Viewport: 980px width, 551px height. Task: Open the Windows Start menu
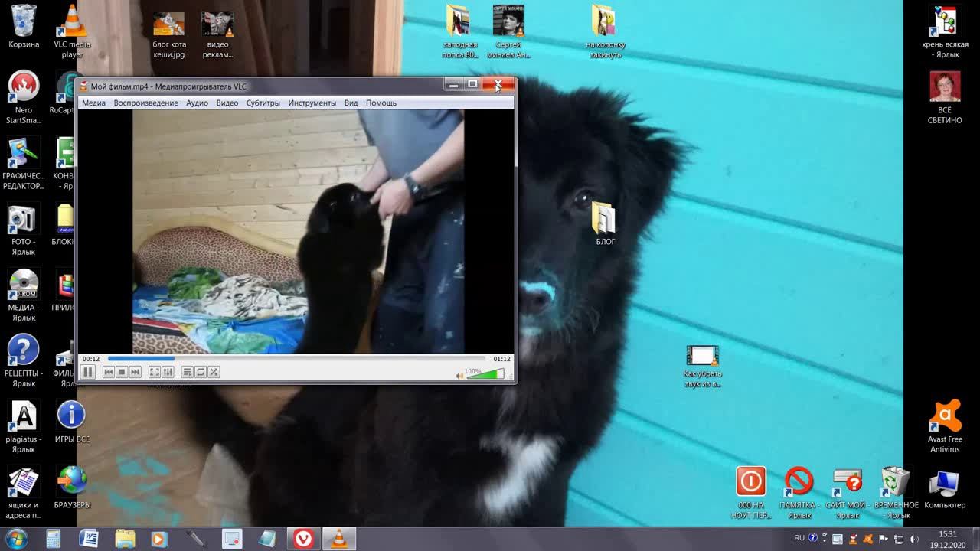pos(17,539)
